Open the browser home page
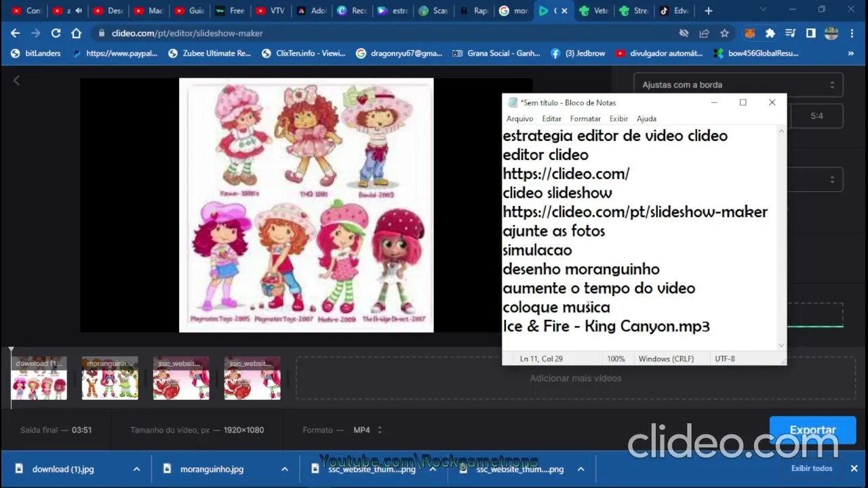The width and height of the screenshot is (868, 488). [x=76, y=33]
